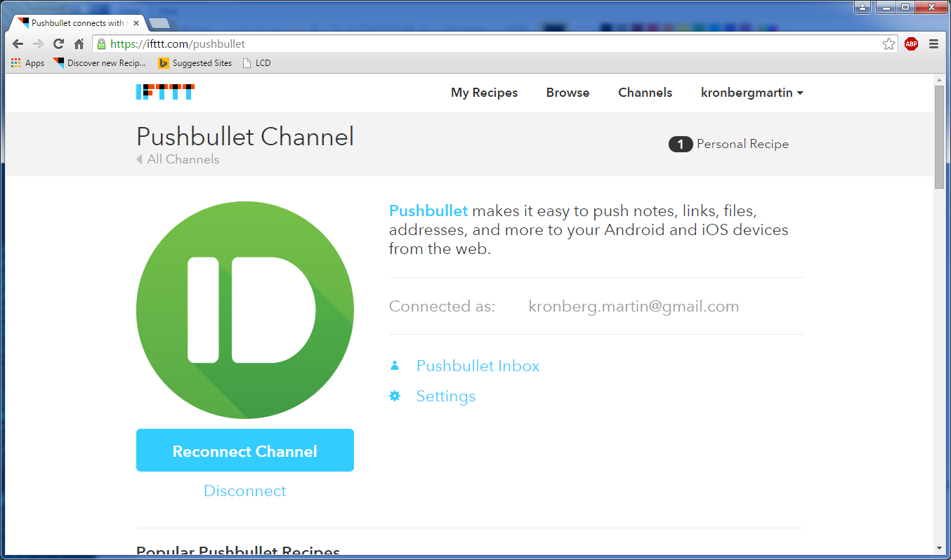Click the page vertical scrollbar thumb
The image size is (951, 560).
[x=940, y=137]
